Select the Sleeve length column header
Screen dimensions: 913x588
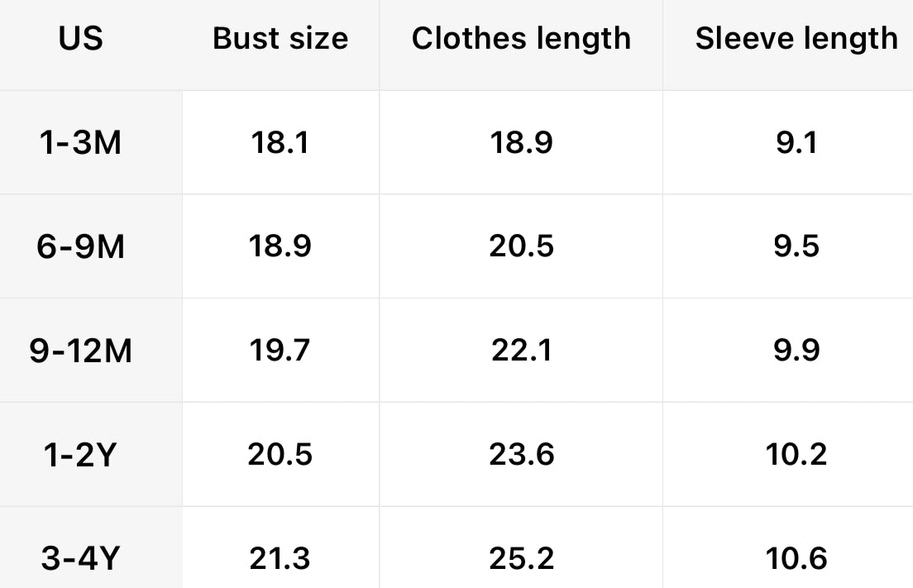coord(796,39)
